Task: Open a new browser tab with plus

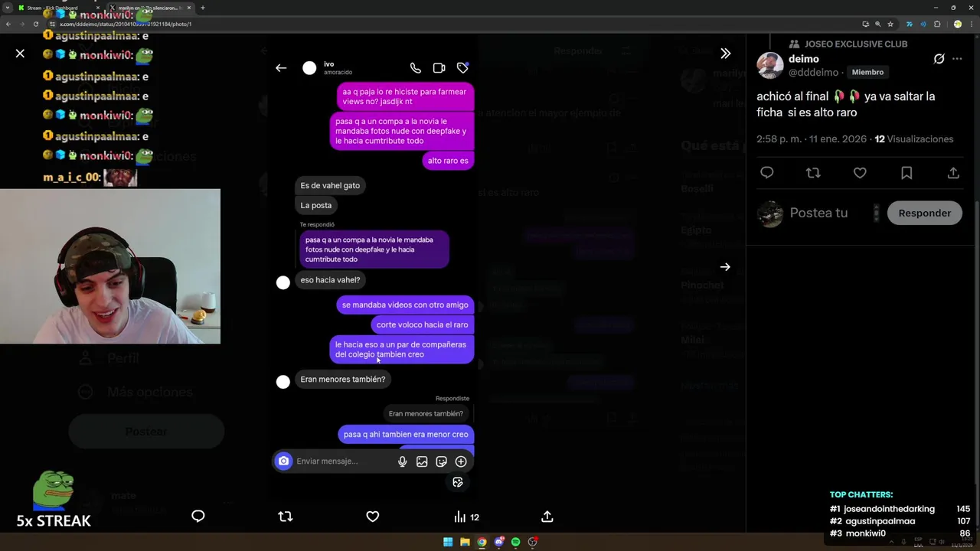Action: 202,8
